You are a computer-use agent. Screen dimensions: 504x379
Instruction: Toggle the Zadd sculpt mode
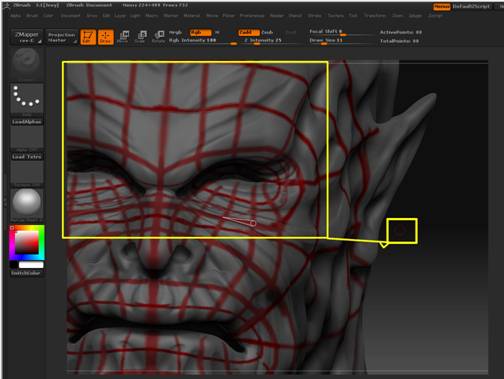click(x=249, y=32)
